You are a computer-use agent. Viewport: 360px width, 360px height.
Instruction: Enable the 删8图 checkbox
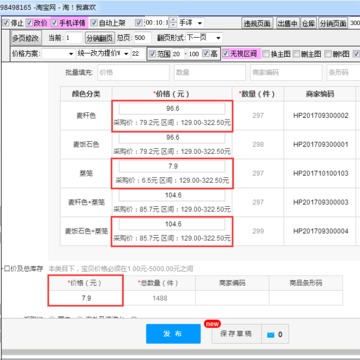click(x=328, y=54)
